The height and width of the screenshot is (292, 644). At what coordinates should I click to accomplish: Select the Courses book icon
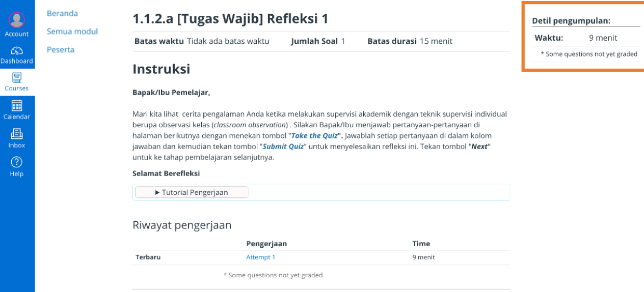17,78
